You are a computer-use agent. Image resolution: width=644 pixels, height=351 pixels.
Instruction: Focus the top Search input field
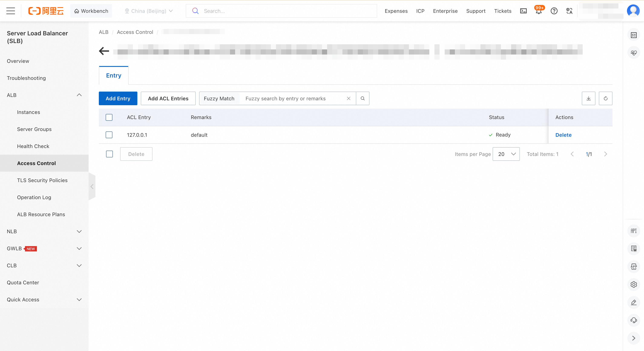pyautogui.click(x=281, y=11)
